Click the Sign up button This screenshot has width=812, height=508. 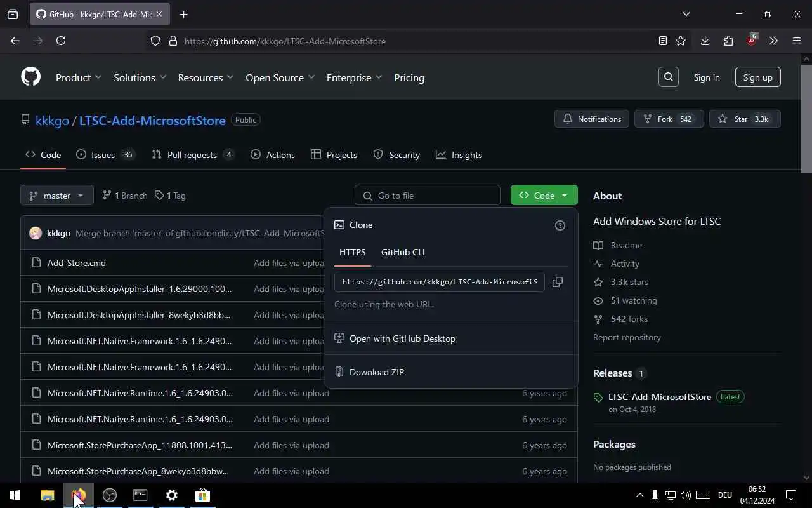[x=757, y=77]
